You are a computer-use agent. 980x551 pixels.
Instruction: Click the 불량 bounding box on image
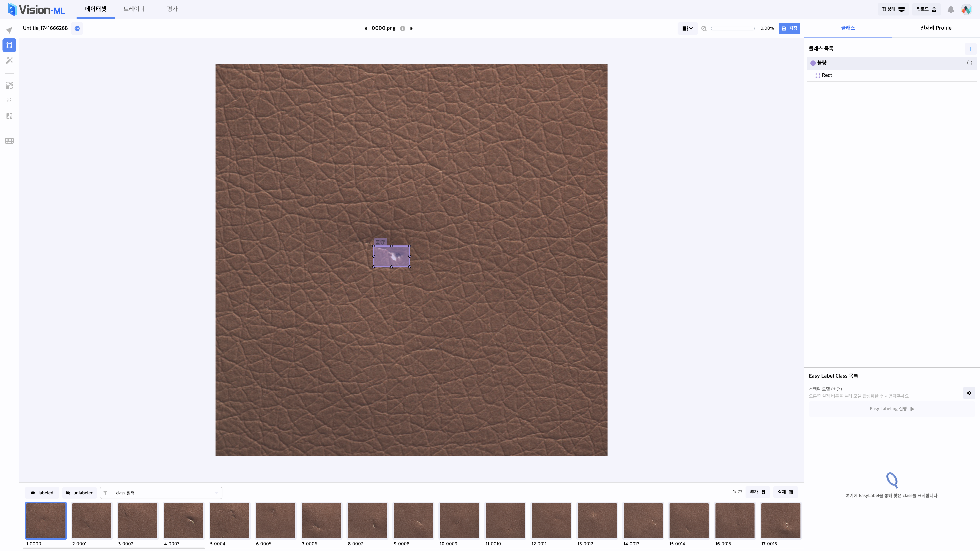click(391, 256)
